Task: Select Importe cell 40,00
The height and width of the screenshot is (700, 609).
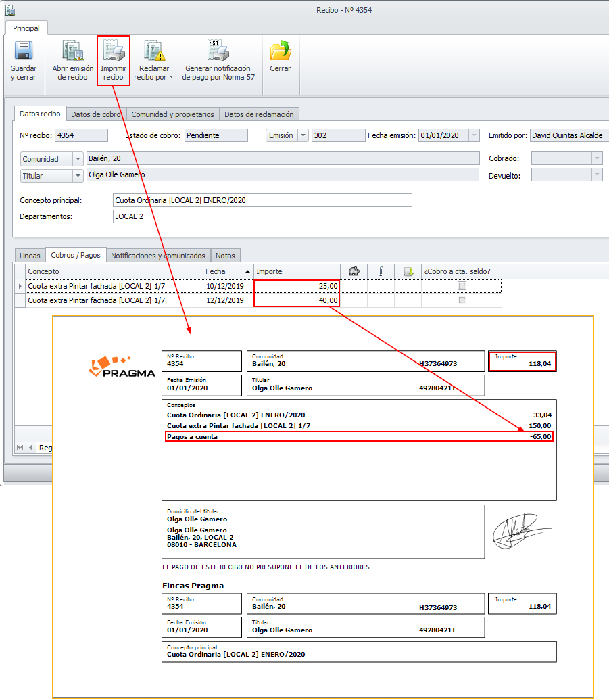Action: [x=297, y=300]
